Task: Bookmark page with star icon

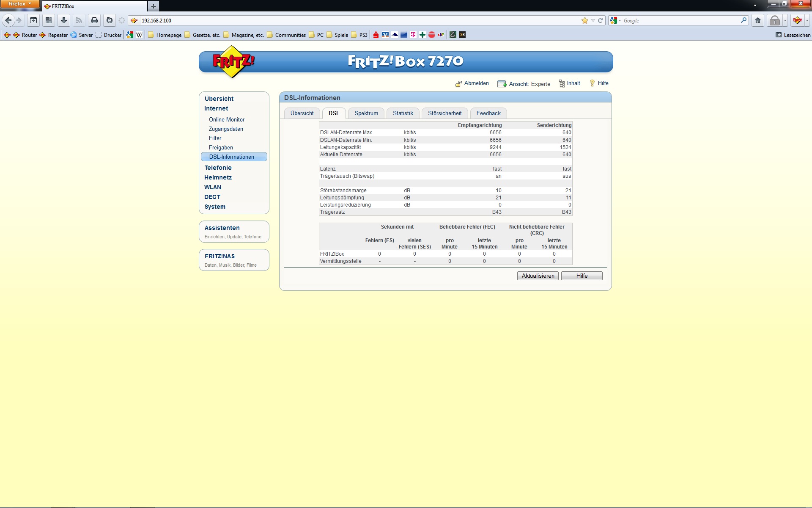Action: (x=585, y=20)
